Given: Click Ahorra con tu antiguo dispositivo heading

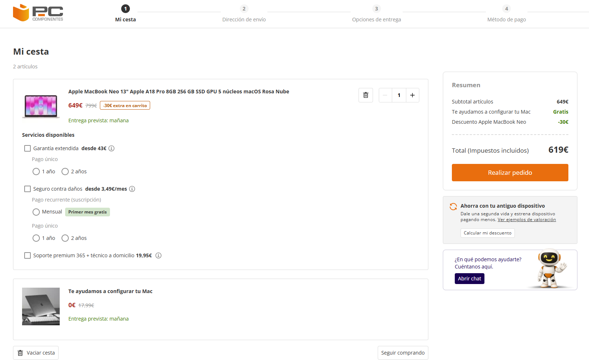Looking at the screenshot, I should pyautogui.click(x=503, y=206).
